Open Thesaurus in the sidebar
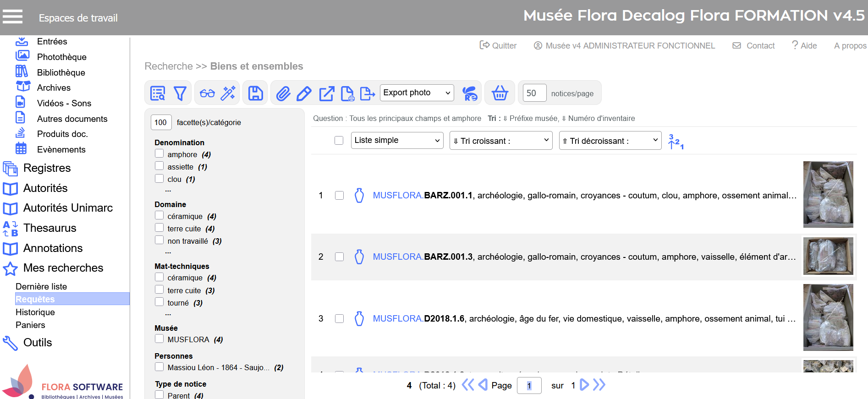The image size is (868, 399). (x=49, y=228)
